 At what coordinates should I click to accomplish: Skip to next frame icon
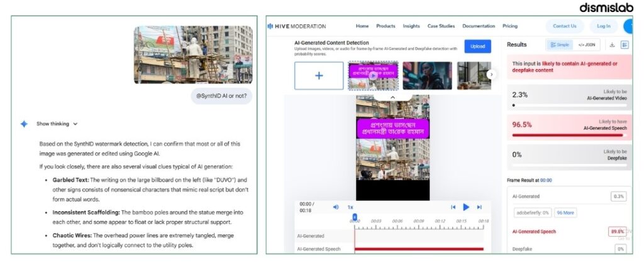click(479, 207)
